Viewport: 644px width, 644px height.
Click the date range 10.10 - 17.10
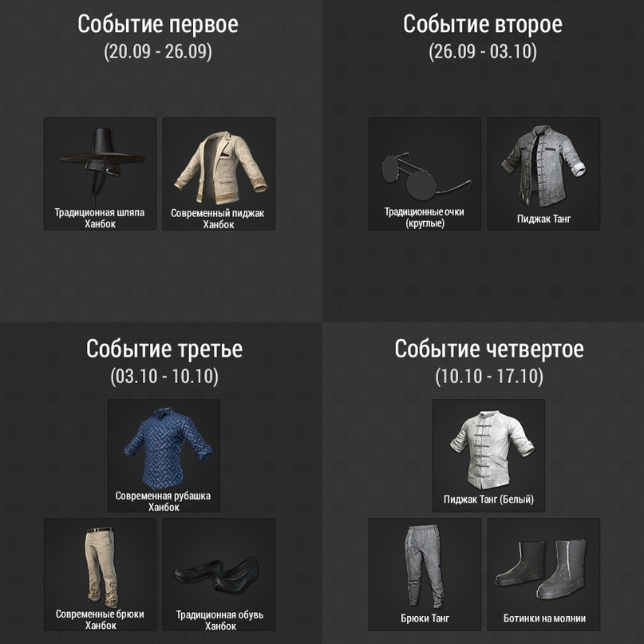coord(489,376)
